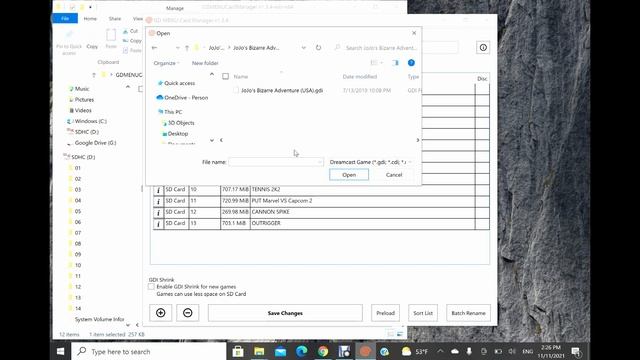
Task: Expand the address path dropdown
Action: (x=304, y=48)
